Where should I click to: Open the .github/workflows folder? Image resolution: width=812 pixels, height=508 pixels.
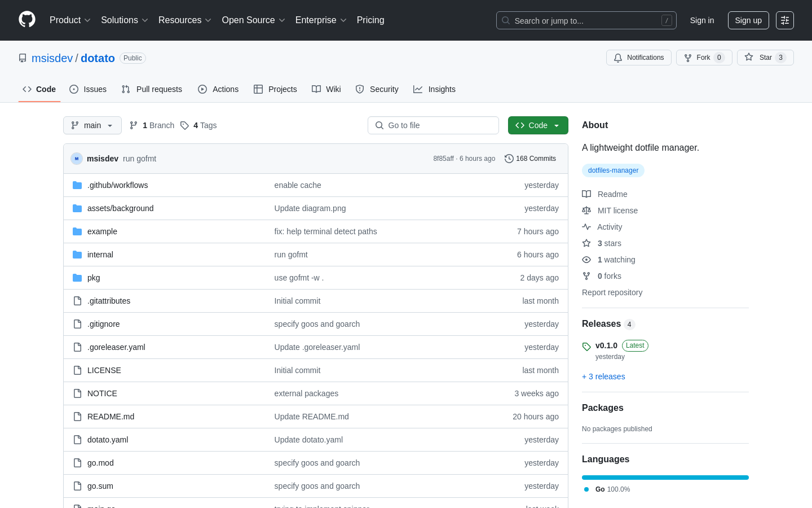(x=117, y=185)
